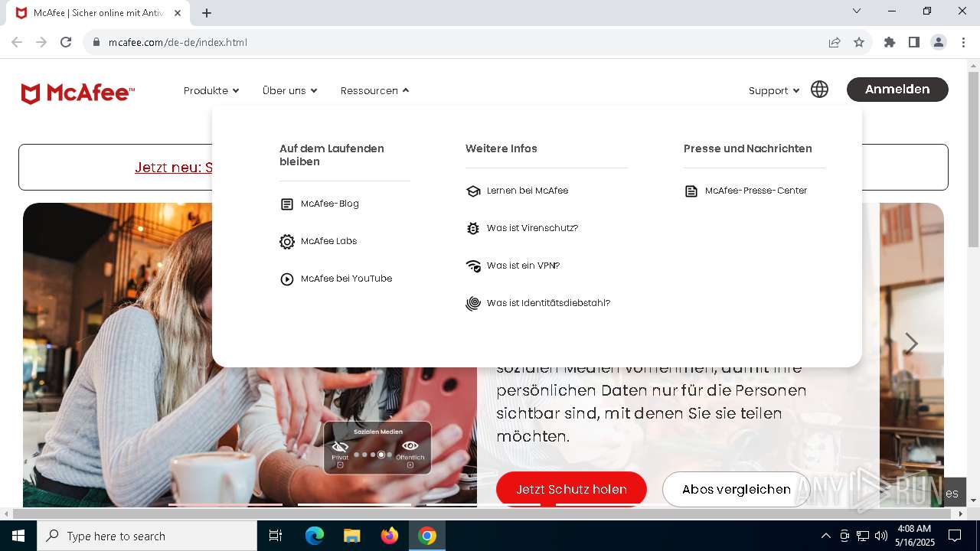The height and width of the screenshot is (551, 980).
Task: Open Was ist ein VPN? link
Action: click(x=524, y=266)
